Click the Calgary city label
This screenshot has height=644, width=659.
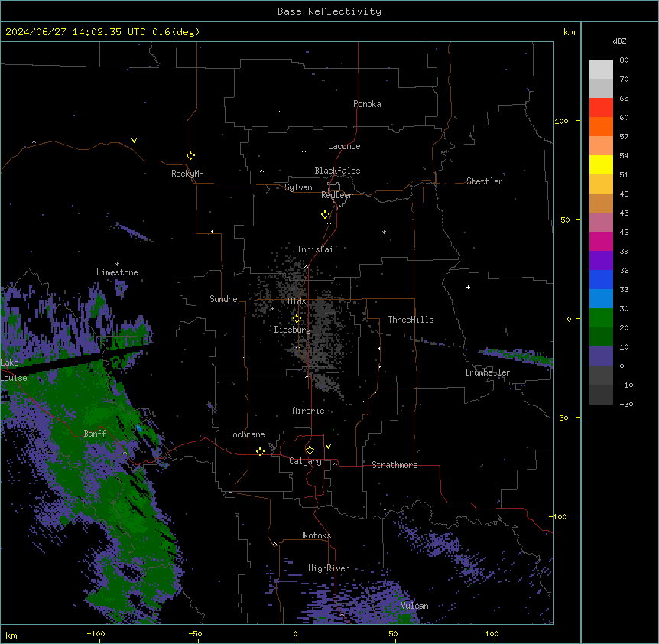pos(305,461)
